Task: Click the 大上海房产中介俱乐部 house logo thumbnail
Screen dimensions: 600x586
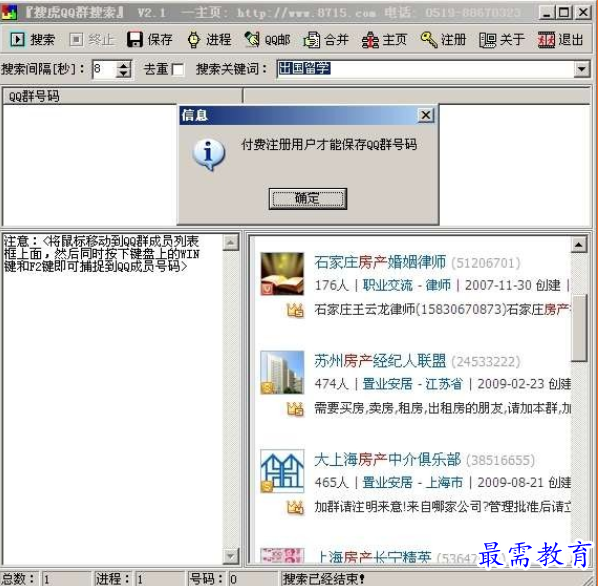Action: coord(282,471)
